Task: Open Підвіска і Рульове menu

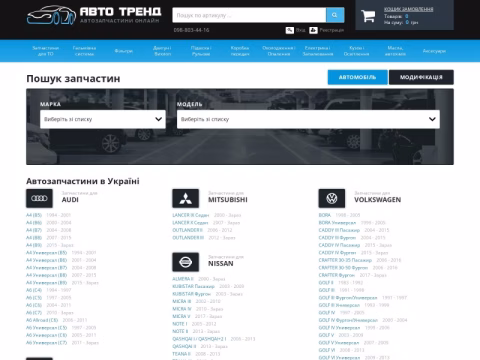Action: click(x=201, y=51)
